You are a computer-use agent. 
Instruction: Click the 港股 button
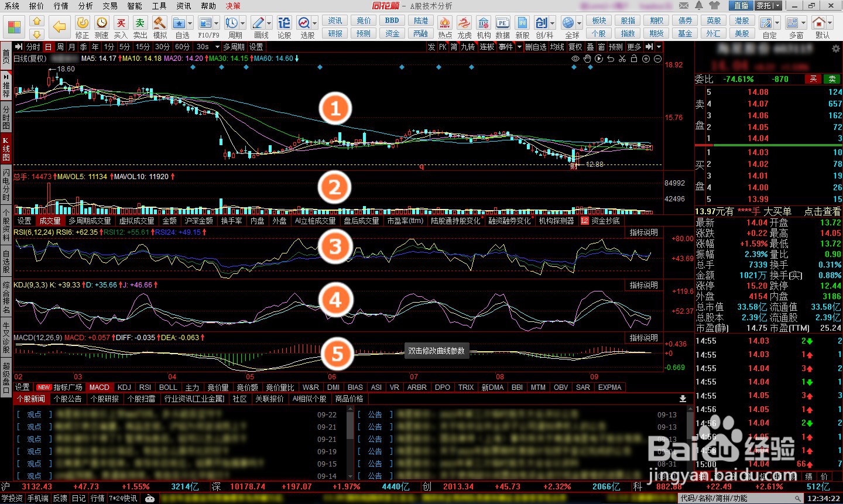[742, 20]
